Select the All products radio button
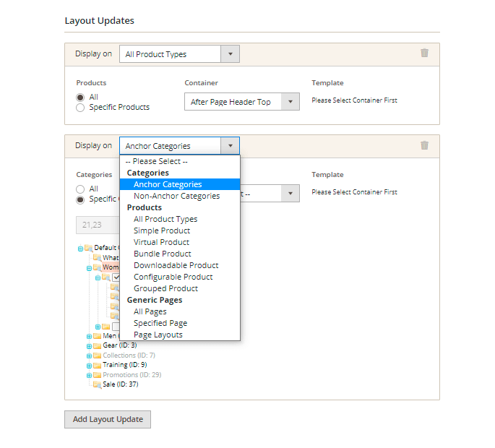The width and height of the screenshot is (495, 448). pos(80,98)
